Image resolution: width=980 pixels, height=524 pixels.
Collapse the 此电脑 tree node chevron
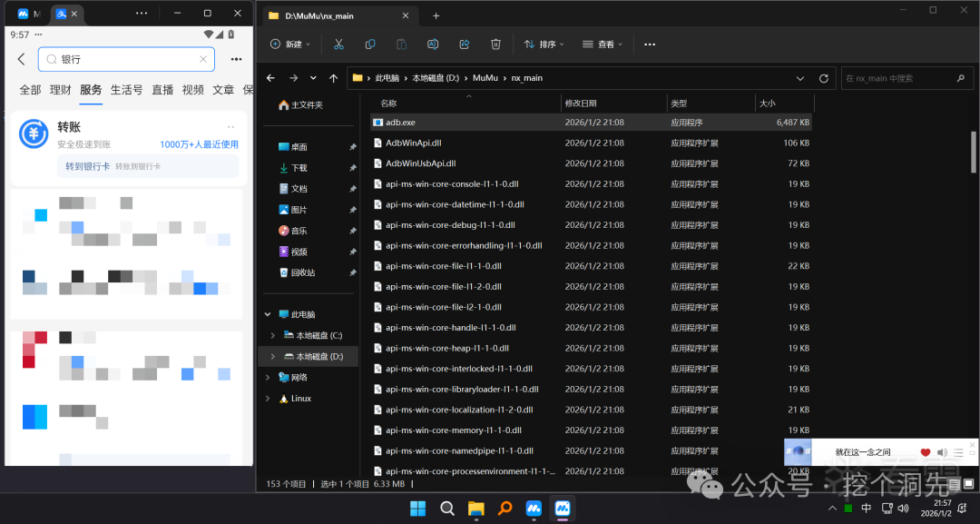click(268, 314)
